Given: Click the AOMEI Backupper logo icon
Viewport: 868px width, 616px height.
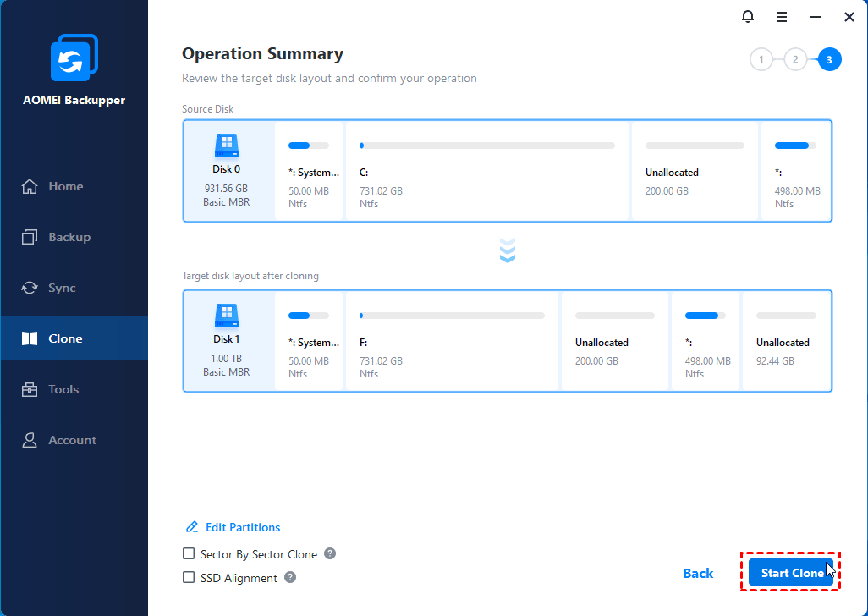Looking at the screenshot, I should click(74, 58).
